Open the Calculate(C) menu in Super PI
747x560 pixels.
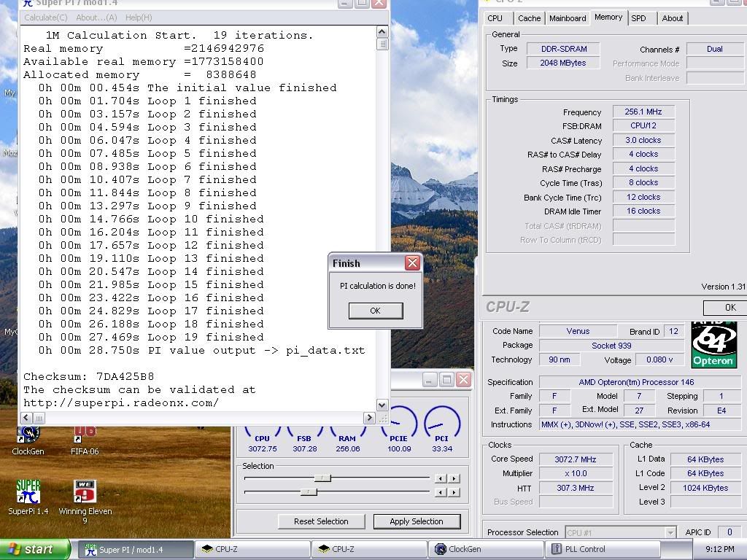click(x=46, y=17)
